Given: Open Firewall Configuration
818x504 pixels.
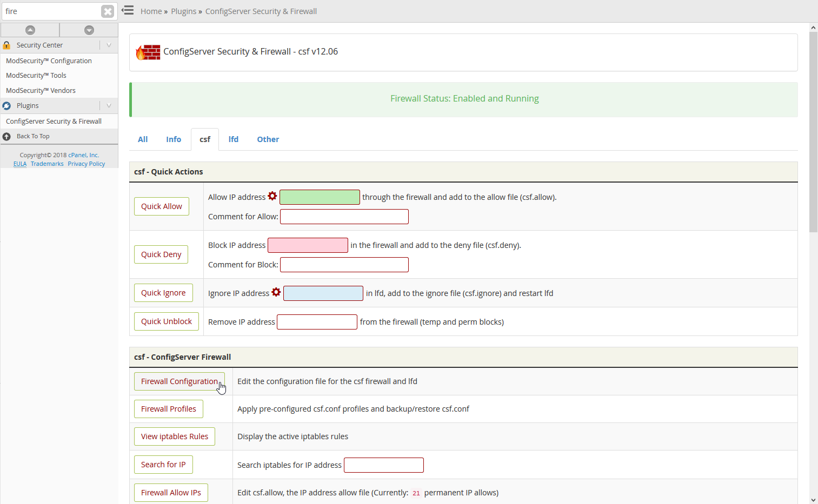Looking at the screenshot, I should pyautogui.click(x=179, y=381).
